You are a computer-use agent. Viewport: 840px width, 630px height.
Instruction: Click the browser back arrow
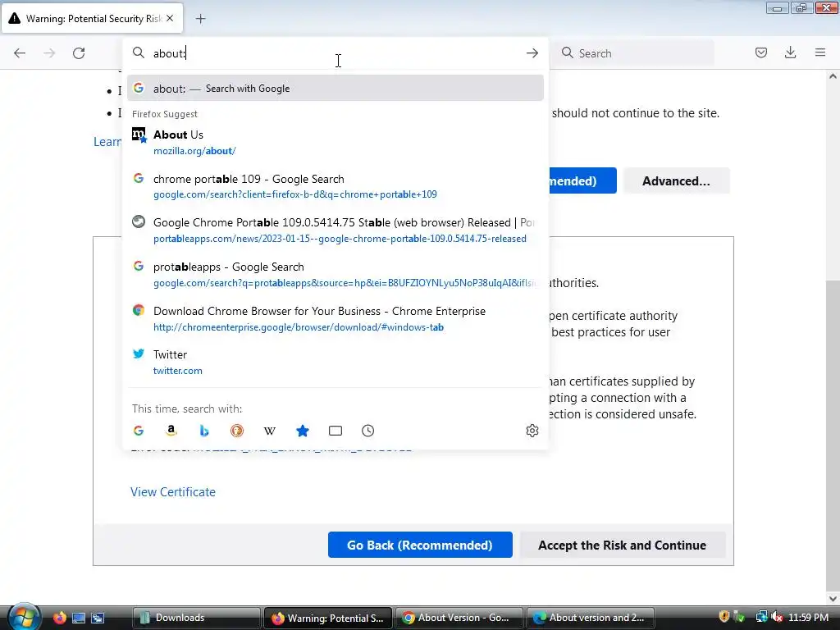[20, 53]
